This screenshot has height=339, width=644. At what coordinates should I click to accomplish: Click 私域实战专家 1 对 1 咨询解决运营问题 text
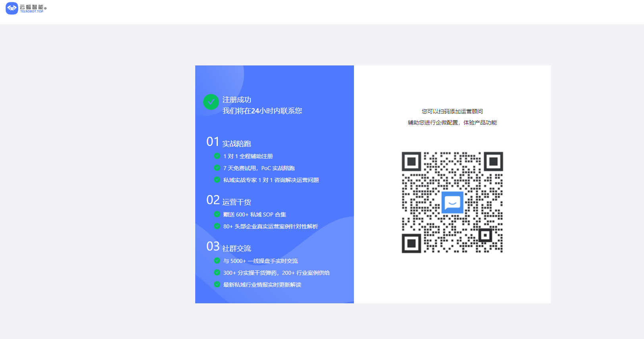pos(271,180)
